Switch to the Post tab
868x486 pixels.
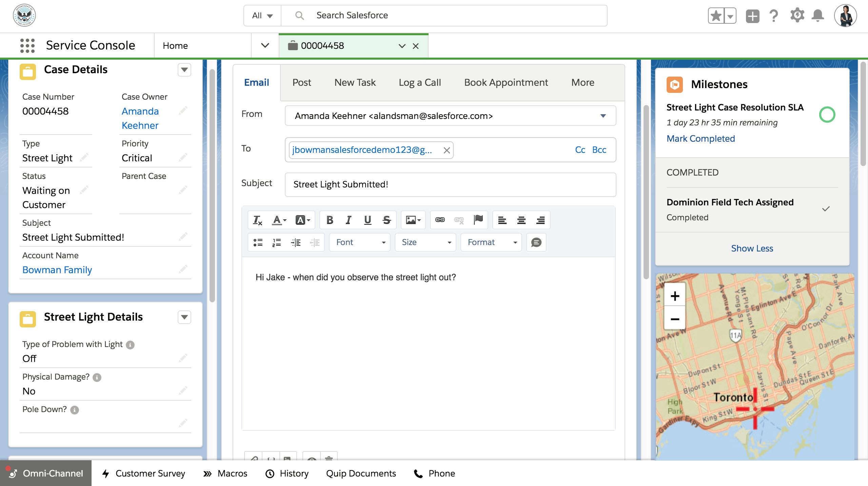(x=302, y=82)
